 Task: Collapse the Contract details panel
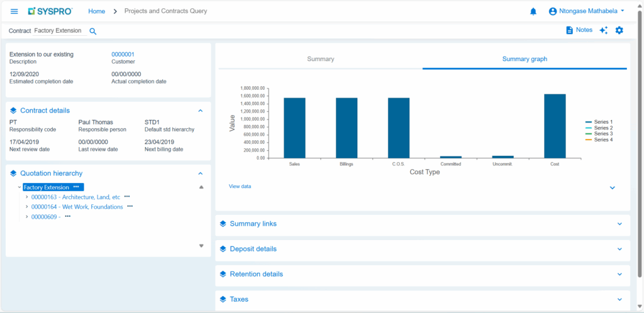(201, 111)
